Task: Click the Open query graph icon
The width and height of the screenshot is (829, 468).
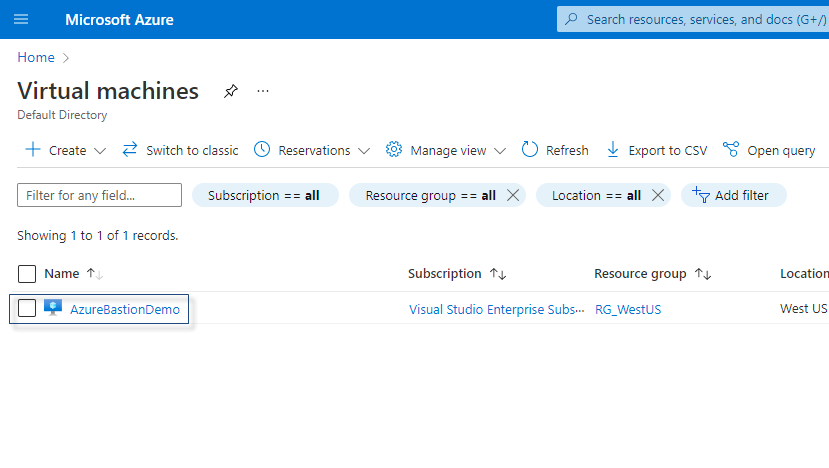Action: pyautogui.click(x=731, y=150)
